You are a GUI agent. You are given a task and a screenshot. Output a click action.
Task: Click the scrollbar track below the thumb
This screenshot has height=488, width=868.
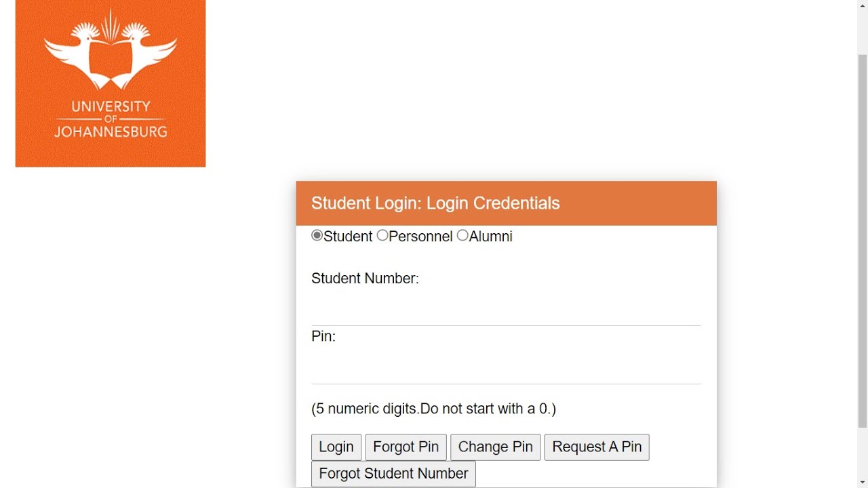point(863,453)
